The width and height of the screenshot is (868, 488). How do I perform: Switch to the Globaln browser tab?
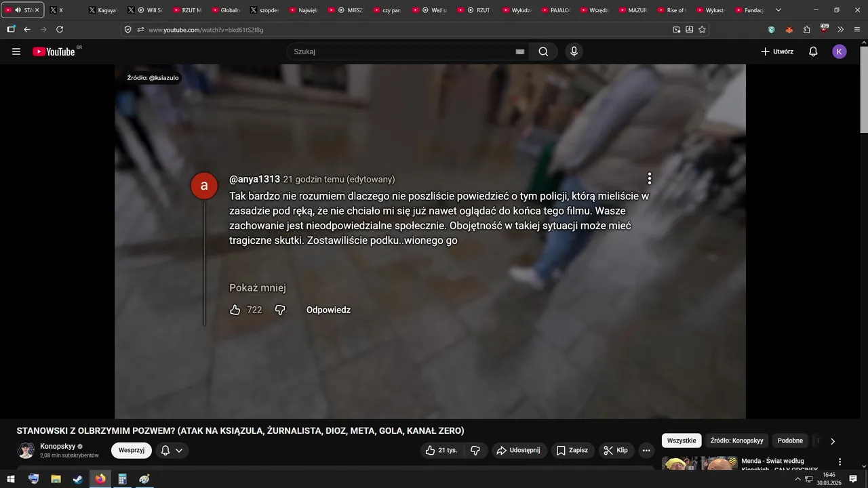(225, 10)
